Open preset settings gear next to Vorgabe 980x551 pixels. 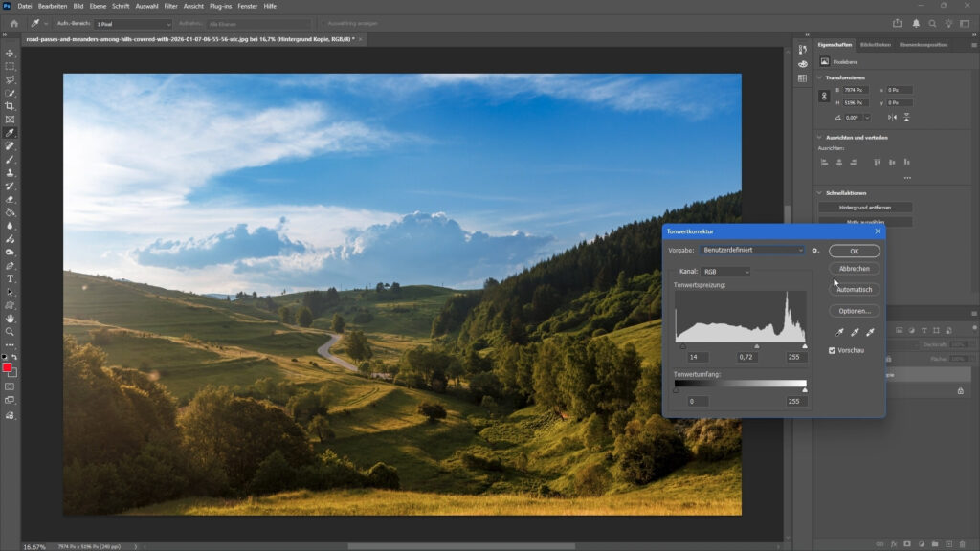(815, 251)
